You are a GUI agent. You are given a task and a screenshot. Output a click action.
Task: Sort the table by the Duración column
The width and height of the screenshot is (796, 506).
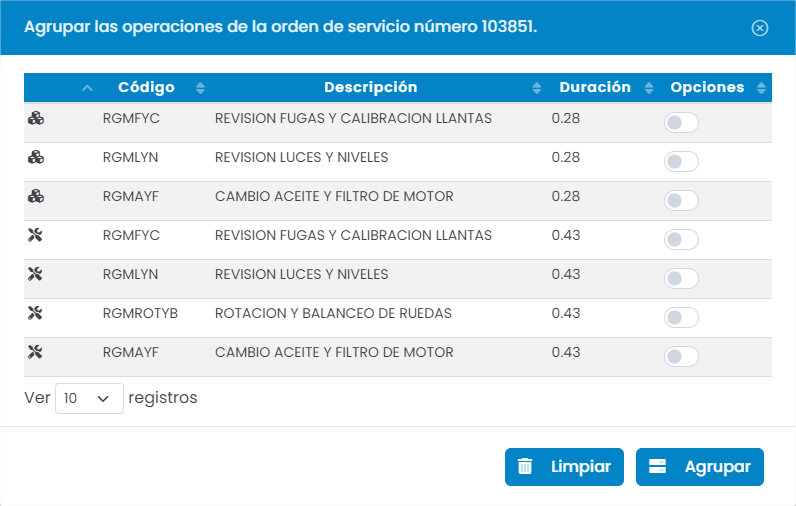point(604,87)
